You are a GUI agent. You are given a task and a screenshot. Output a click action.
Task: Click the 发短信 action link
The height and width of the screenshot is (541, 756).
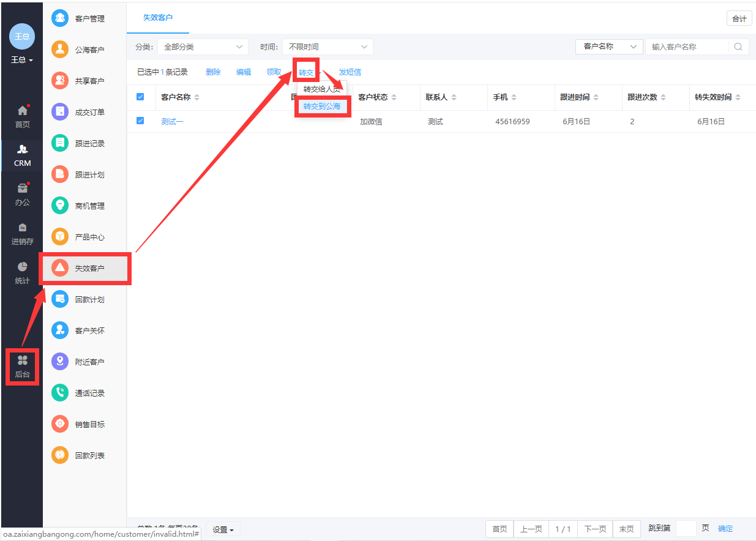pos(350,72)
